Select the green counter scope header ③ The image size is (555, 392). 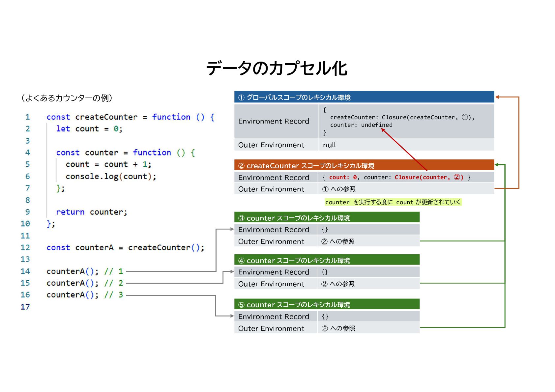point(327,218)
